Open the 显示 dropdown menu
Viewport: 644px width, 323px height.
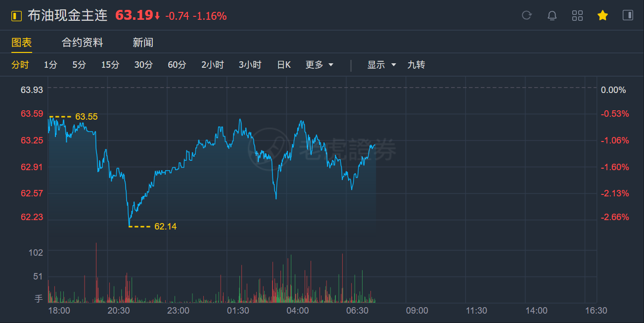tap(381, 65)
